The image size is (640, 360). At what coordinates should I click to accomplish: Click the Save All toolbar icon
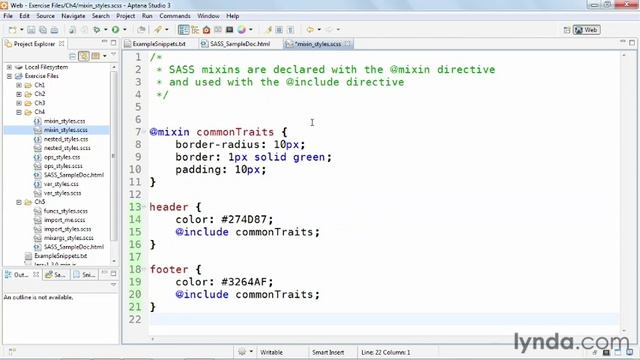[42, 30]
